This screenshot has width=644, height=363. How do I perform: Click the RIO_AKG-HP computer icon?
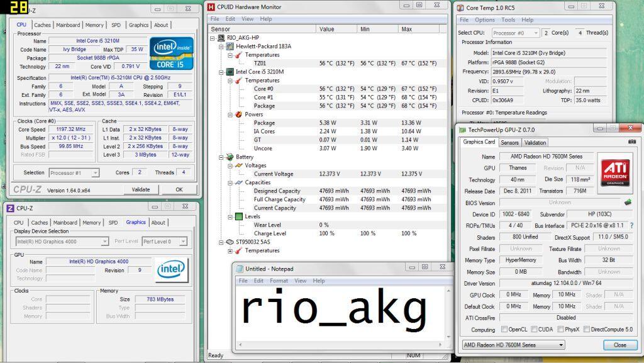221,38
